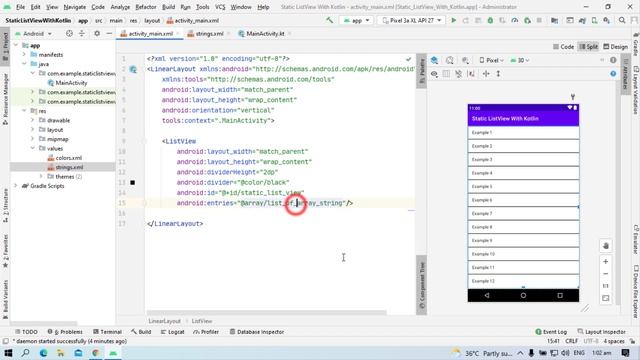Click the black color gutter swatch on line 13
The image size is (640, 360).
click(133, 182)
